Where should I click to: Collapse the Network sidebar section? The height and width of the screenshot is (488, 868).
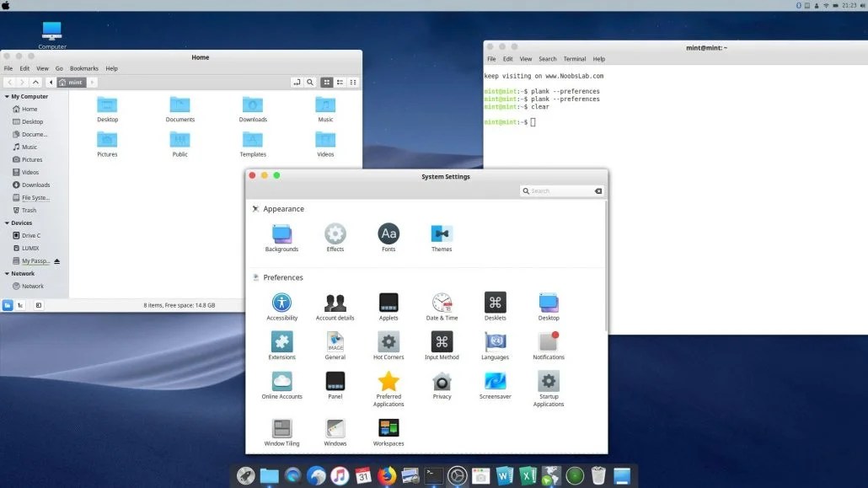tap(6, 274)
